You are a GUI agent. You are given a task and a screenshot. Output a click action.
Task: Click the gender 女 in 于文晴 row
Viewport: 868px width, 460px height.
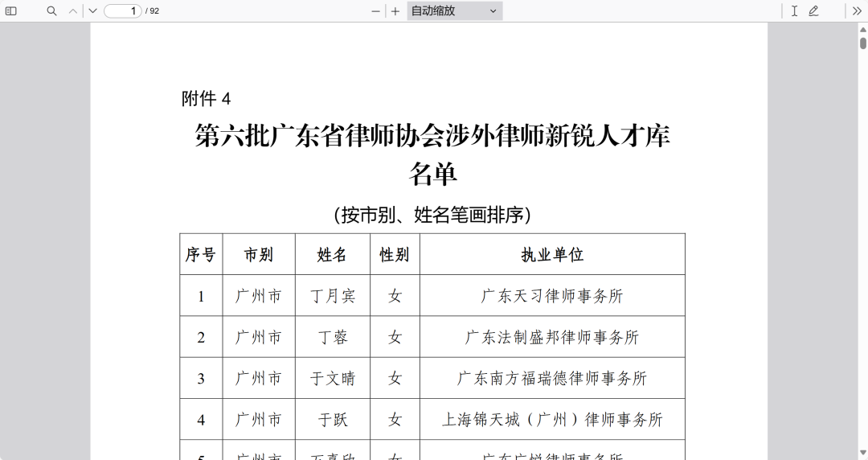click(x=394, y=379)
